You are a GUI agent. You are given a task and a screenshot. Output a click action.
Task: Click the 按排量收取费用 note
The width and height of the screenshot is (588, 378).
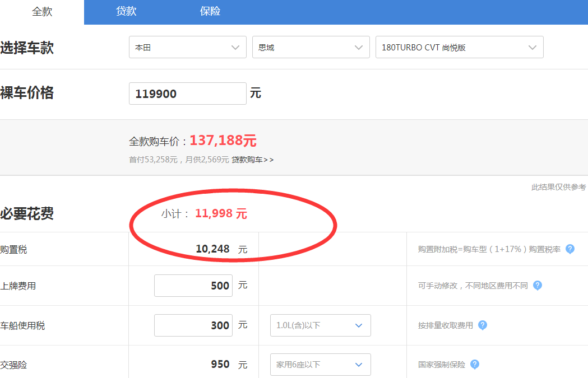[446, 325]
